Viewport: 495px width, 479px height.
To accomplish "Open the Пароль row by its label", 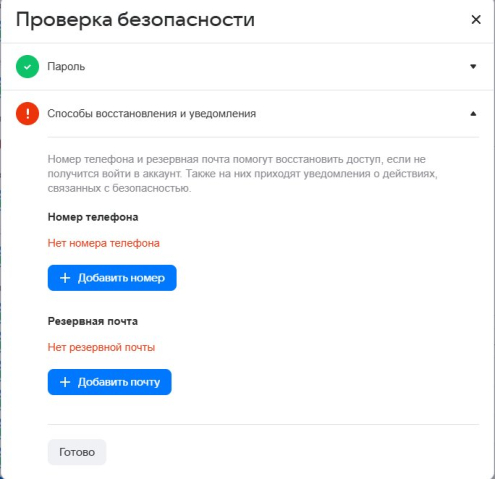I will point(66,67).
